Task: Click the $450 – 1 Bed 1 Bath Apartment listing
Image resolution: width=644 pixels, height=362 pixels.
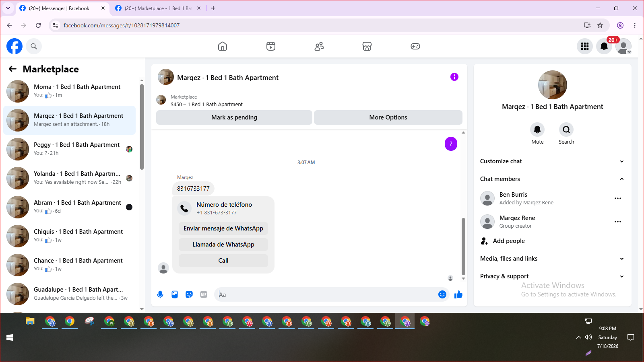Action: click(x=206, y=105)
